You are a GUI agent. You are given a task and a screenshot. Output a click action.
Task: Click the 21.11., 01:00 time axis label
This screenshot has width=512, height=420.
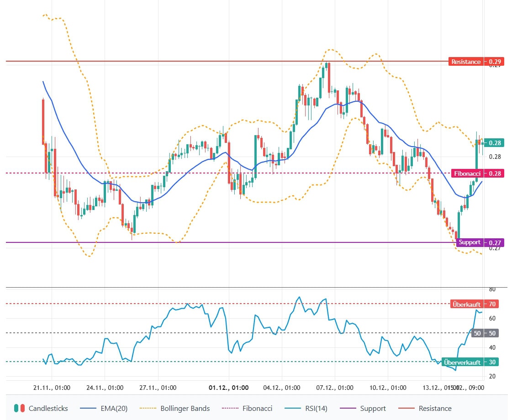click(x=52, y=388)
